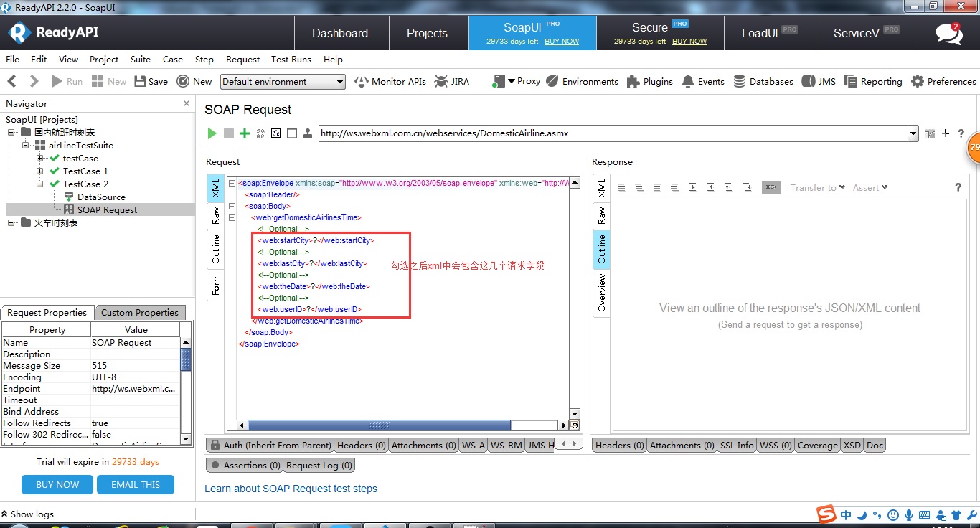980x528 pixels.
Task: Open Events bell toolbar item
Action: [703, 81]
